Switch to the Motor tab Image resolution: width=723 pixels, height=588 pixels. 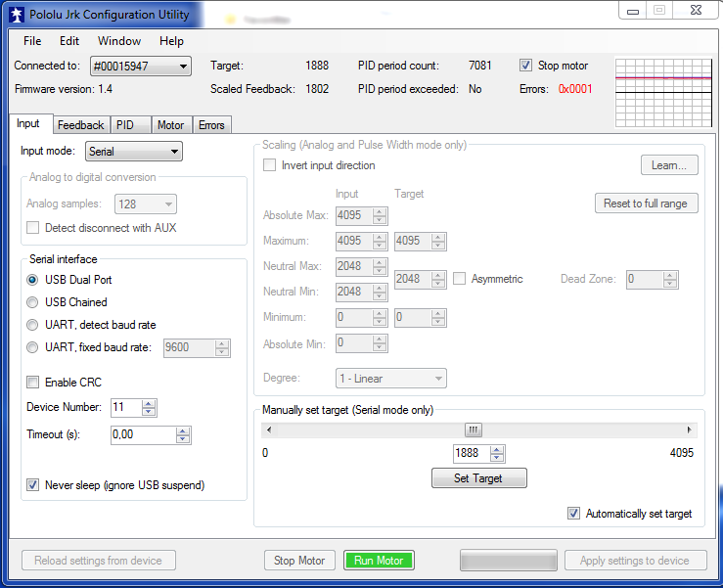(171, 125)
